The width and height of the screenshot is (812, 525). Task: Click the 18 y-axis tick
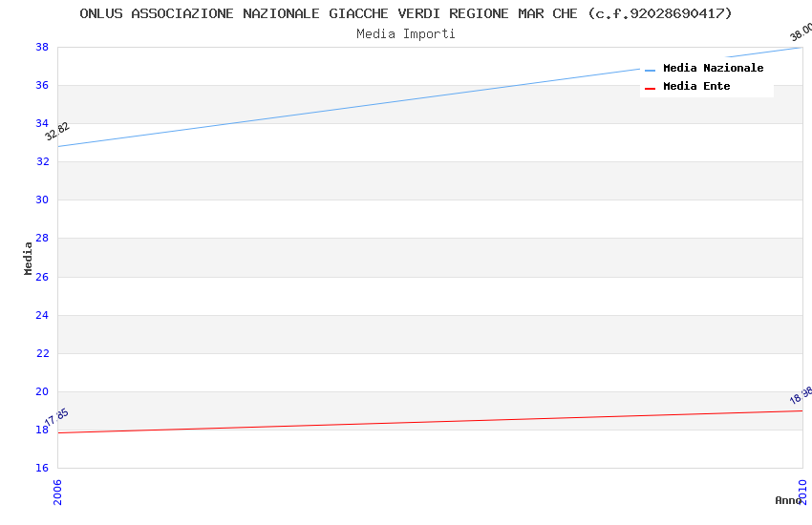(x=42, y=430)
